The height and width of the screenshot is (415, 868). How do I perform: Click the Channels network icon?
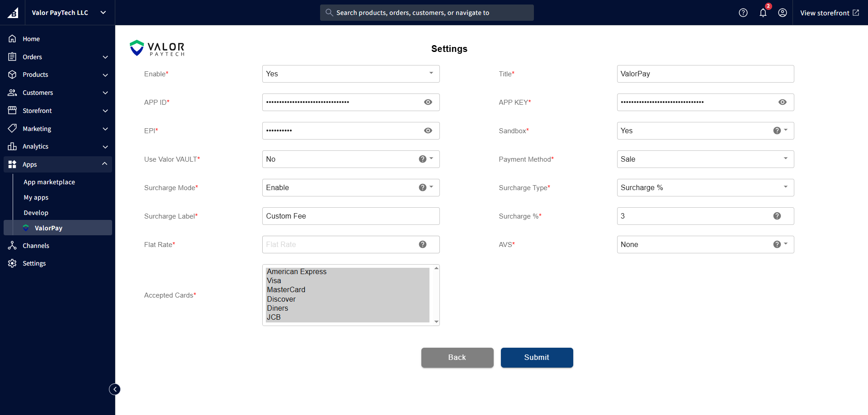click(x=12, y=246)
